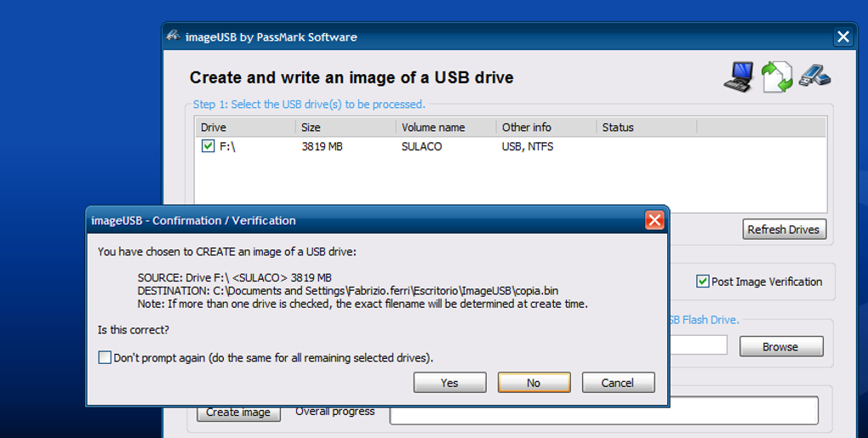
Task: Cancel the confirmation dialog
Action: coord(618,383)
